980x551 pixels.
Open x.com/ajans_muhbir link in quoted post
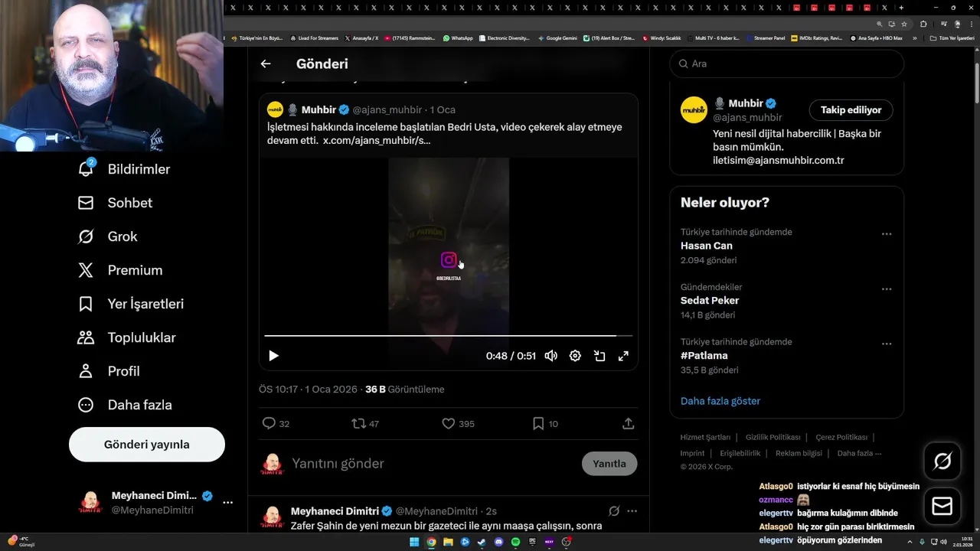377,141
